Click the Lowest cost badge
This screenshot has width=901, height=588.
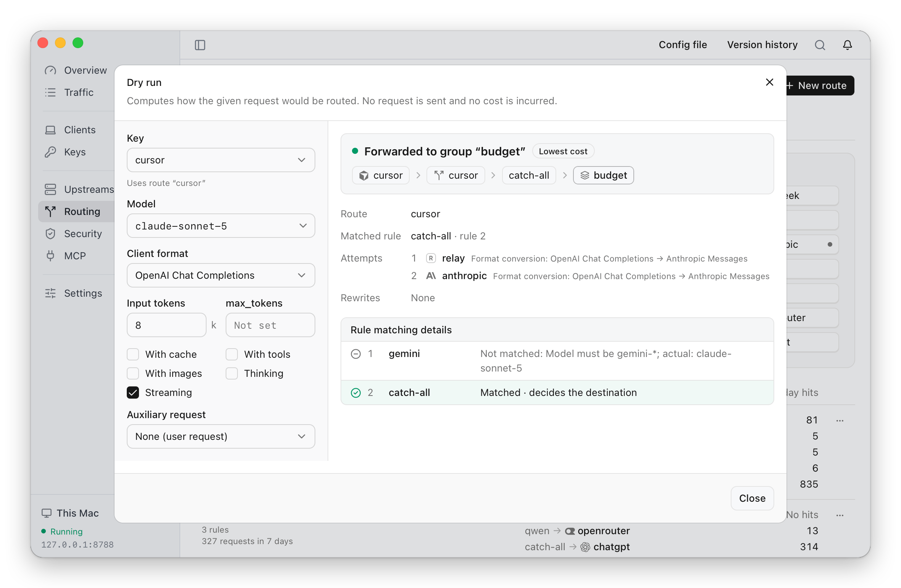point(563,152)
